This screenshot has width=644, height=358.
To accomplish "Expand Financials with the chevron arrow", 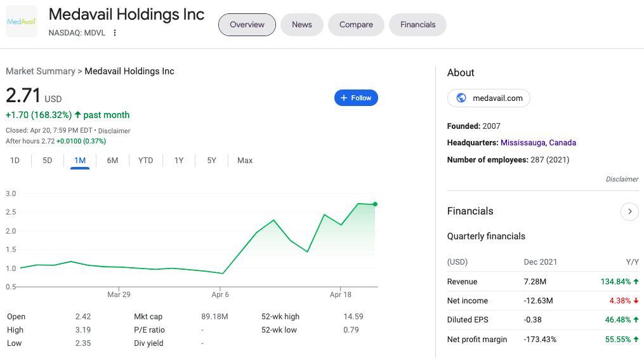I will click(x=629, y=211).
